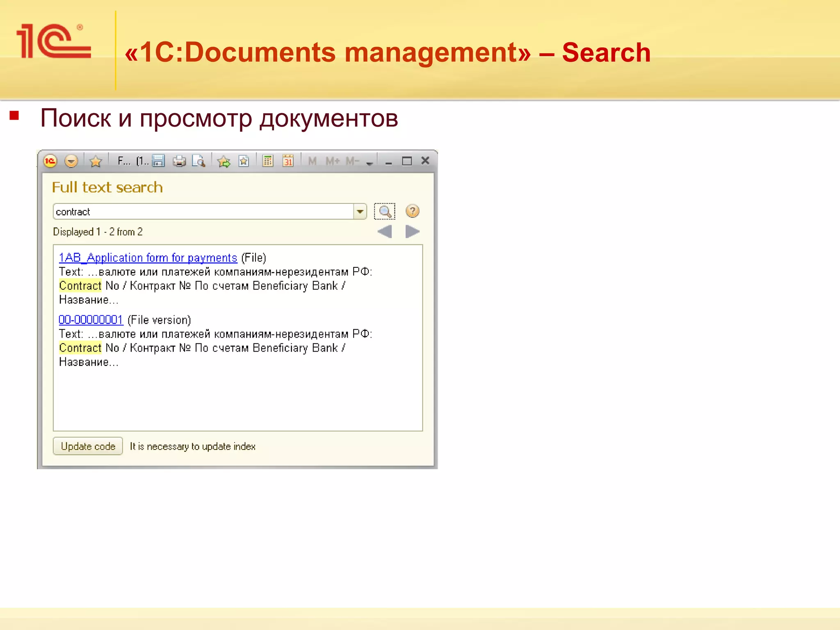Click the M memory button

click(x=312, y=161)
